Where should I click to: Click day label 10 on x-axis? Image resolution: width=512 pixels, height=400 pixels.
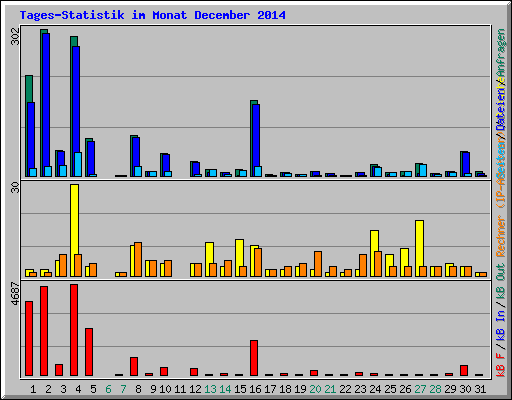[x=165, y=389]
